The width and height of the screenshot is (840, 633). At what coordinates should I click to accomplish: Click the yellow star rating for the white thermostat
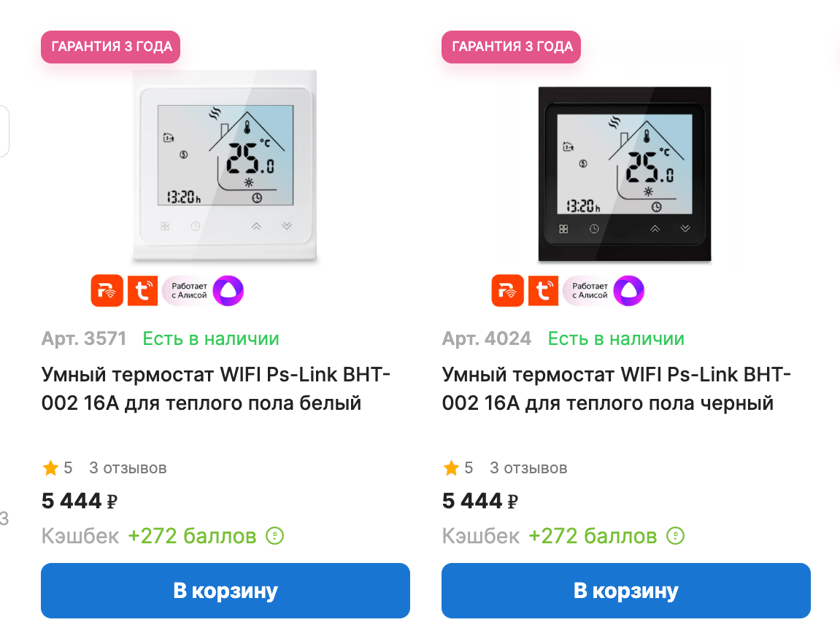50,467
